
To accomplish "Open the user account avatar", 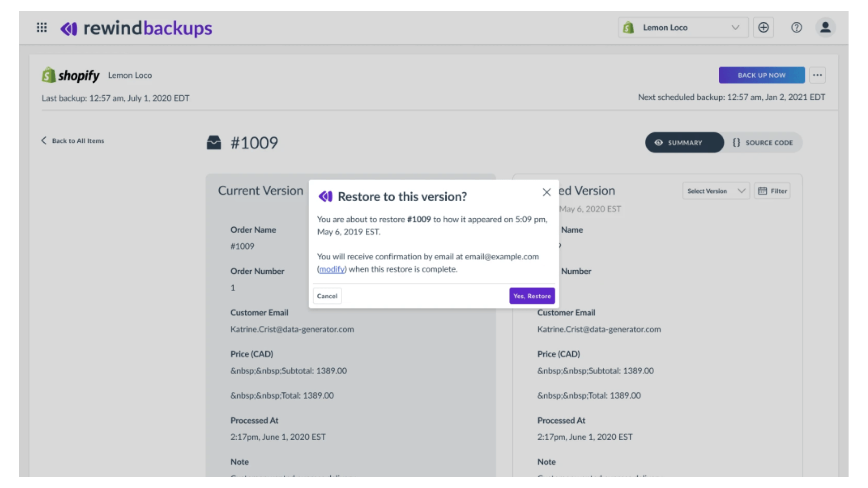I will click(826, 28).
